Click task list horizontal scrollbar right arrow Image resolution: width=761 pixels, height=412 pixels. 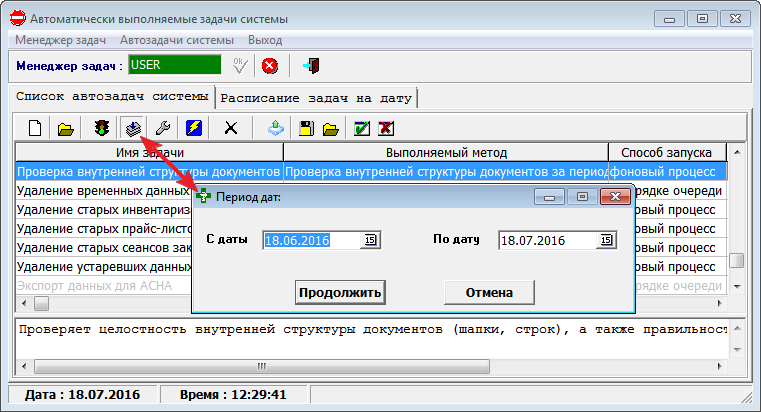[x=720, y=303]
